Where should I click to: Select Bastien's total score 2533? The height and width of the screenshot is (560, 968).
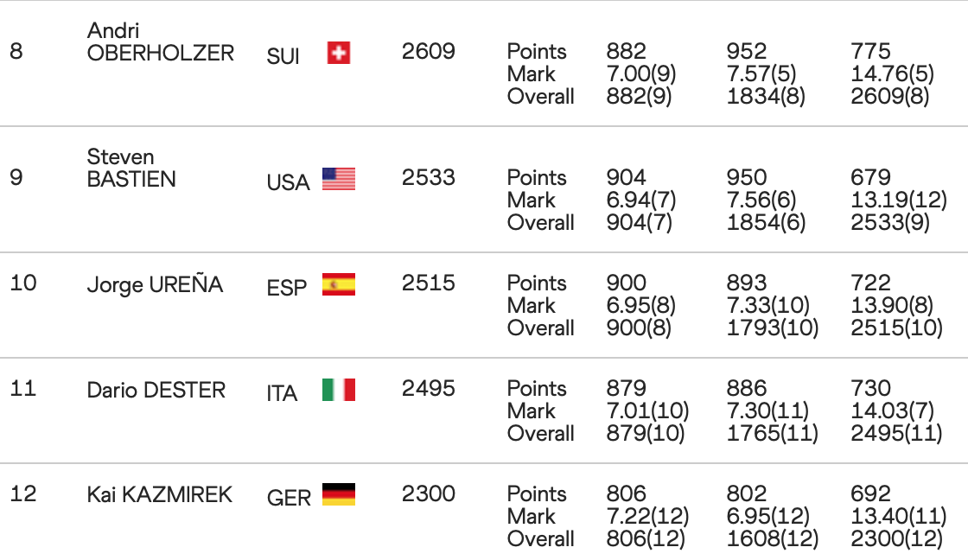pyautogui.click(x=428, y=177)
